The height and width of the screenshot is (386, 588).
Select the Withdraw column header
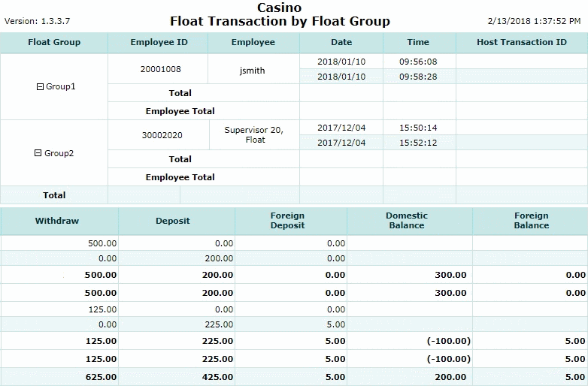pos(57,221)
